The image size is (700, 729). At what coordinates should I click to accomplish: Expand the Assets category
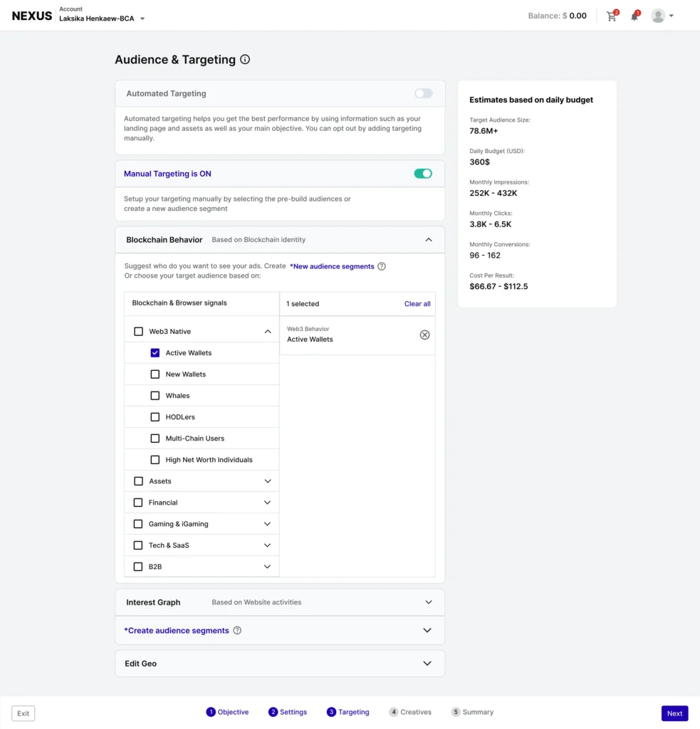(267, 481)
